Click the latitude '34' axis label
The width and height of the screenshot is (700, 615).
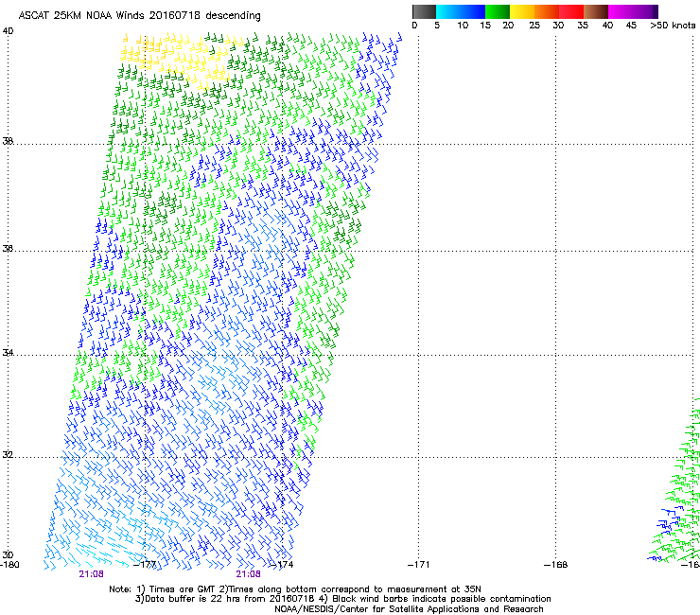tap(8, 353)
